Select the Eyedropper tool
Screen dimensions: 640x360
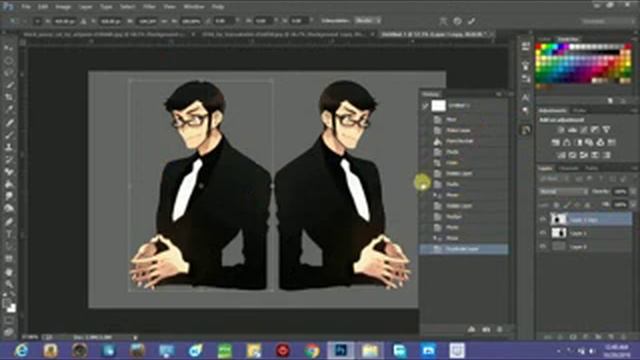9,110
